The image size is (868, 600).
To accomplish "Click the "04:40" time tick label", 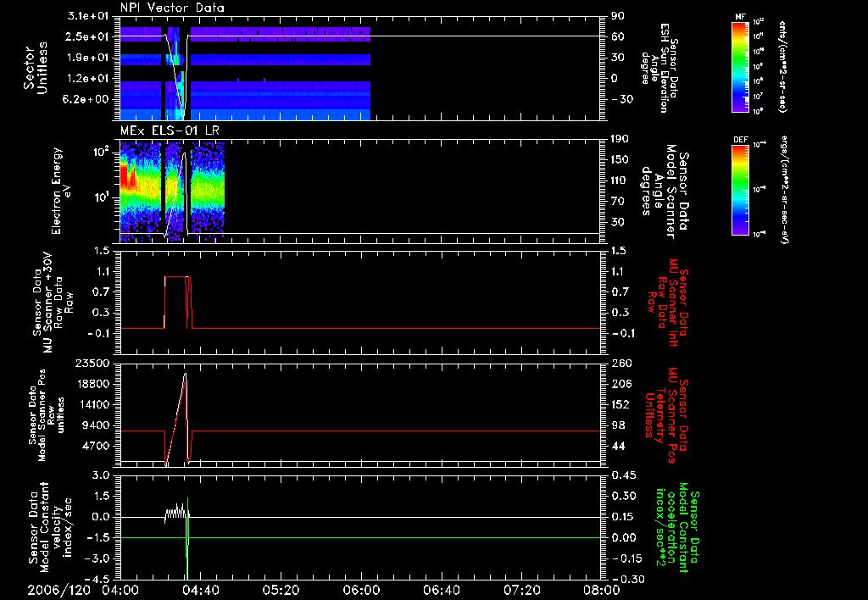I will point(200,590).
